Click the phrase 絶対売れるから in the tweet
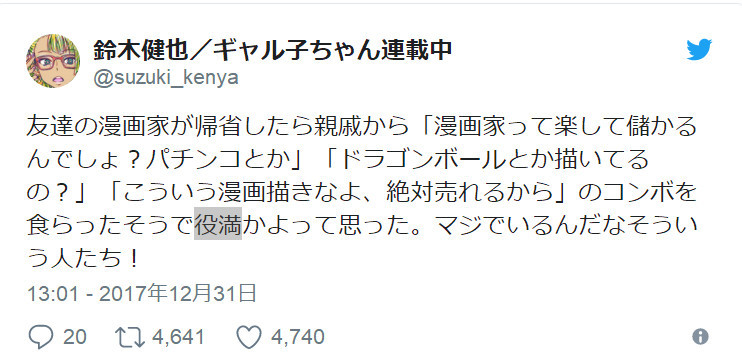This screenshot has width=742, height=364. [469, 193]
